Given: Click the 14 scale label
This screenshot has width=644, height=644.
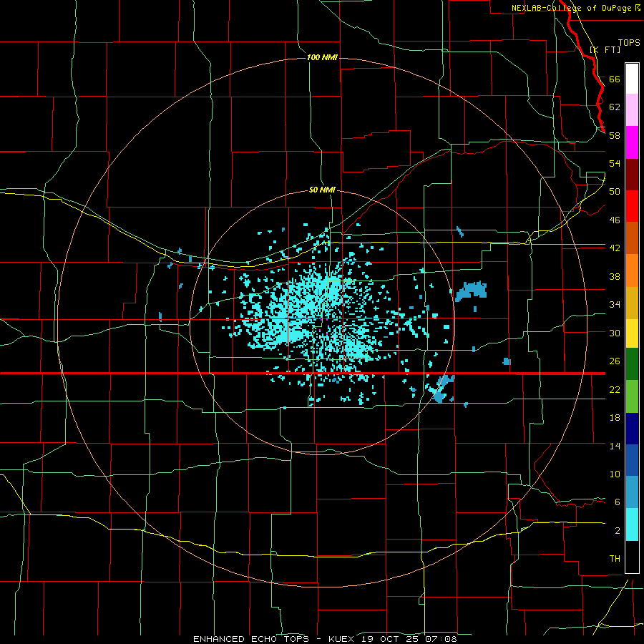Looking at the screenshot, I should 615,446.
